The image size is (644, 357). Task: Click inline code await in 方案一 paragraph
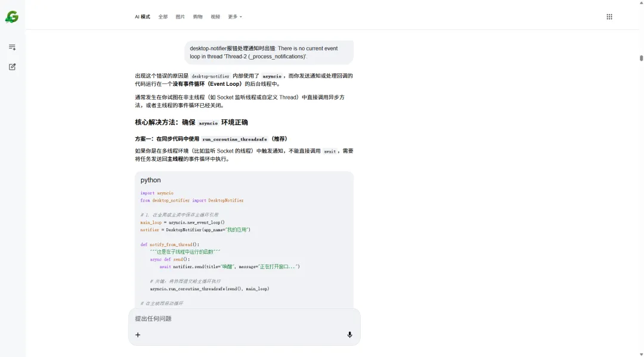tap(330, 151)
